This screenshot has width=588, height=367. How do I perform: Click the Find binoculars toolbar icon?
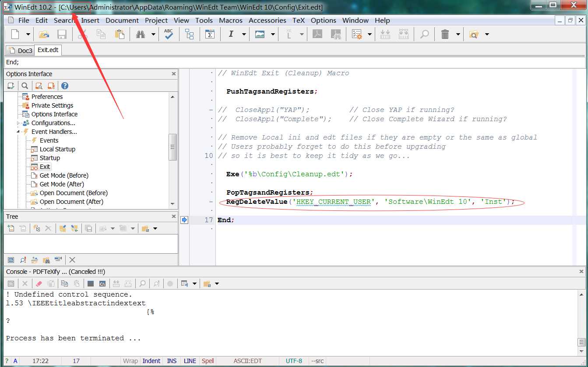tap(141, 34)
